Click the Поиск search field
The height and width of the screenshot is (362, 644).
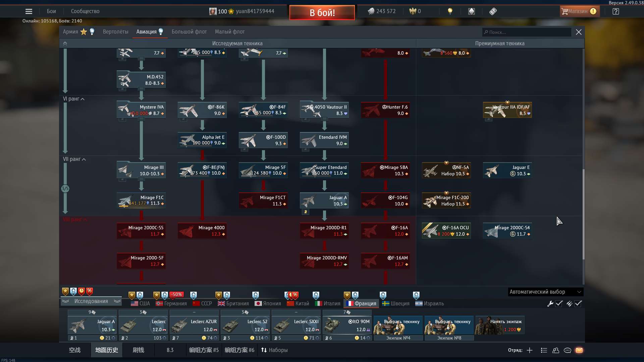527,32
